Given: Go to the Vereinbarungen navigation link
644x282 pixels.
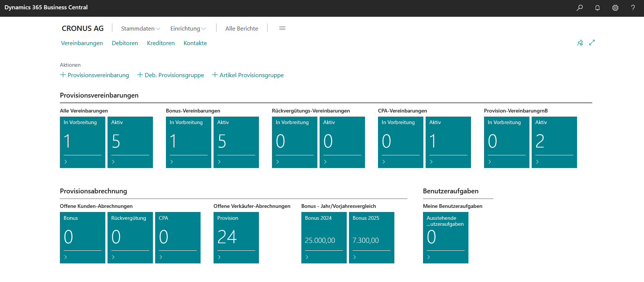Looking at the screenshot, I should (82, 43).
